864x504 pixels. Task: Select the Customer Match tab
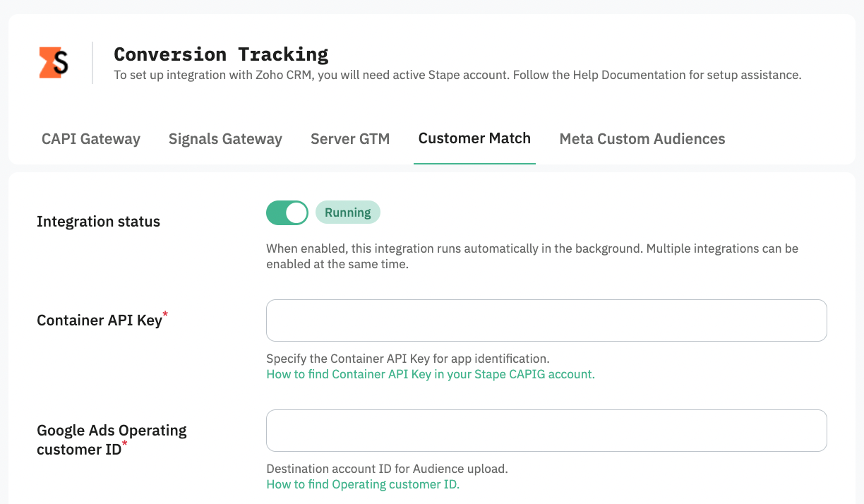474,138
